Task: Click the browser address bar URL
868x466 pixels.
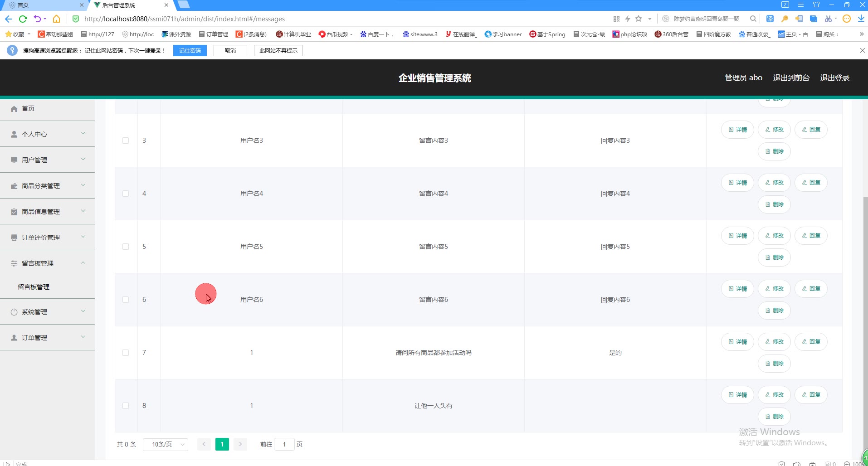Action: pyautogui.click(x=185, y=19)
